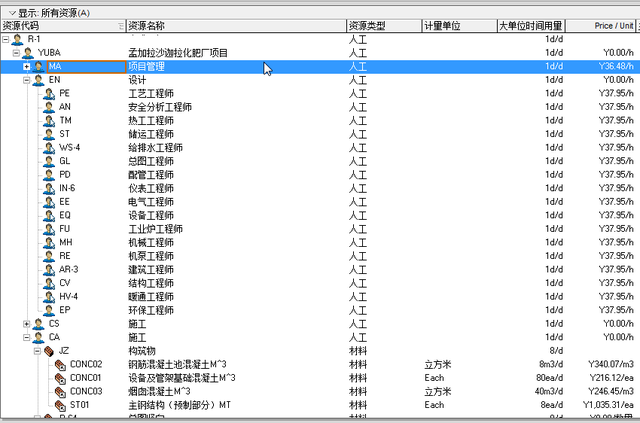Sort by 资源类型 column header

tap(384, 26)
